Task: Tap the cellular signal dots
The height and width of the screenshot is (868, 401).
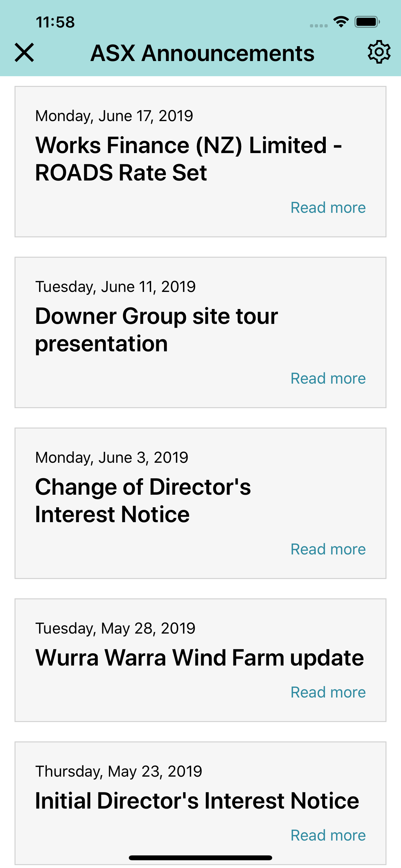Action: (318, 26)
